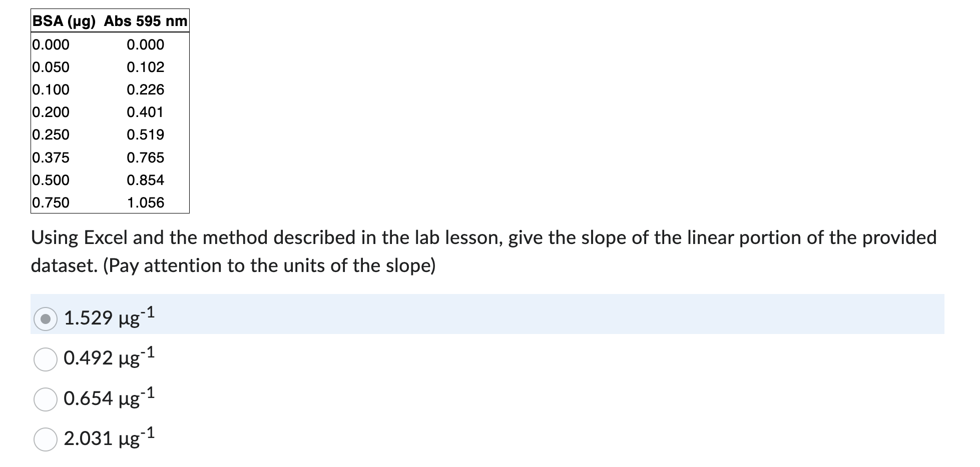This screenshot has height=467, width=980.
Task: Click the 0.375 BSA amount cell
Action: tap(51, 157)
